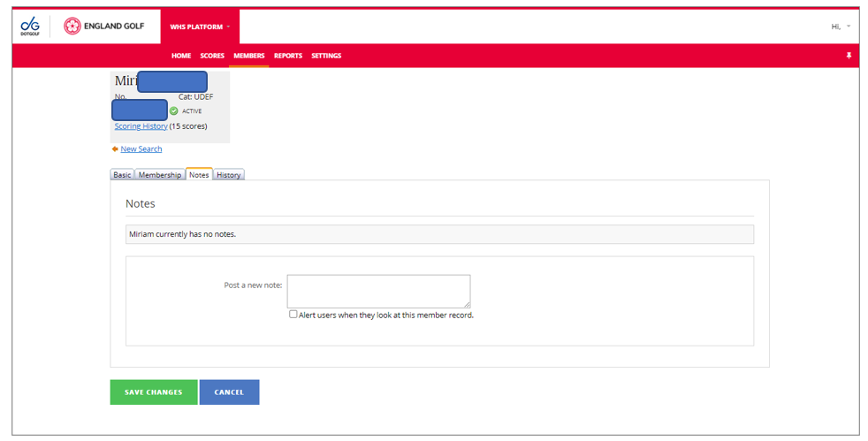
Task: Click the New Search link
Action: pyautogui.click(x=141, y=148)
